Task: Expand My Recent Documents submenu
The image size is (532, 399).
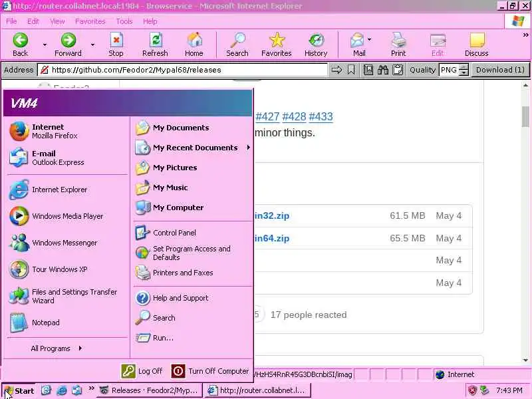Action: pos(192,148)
